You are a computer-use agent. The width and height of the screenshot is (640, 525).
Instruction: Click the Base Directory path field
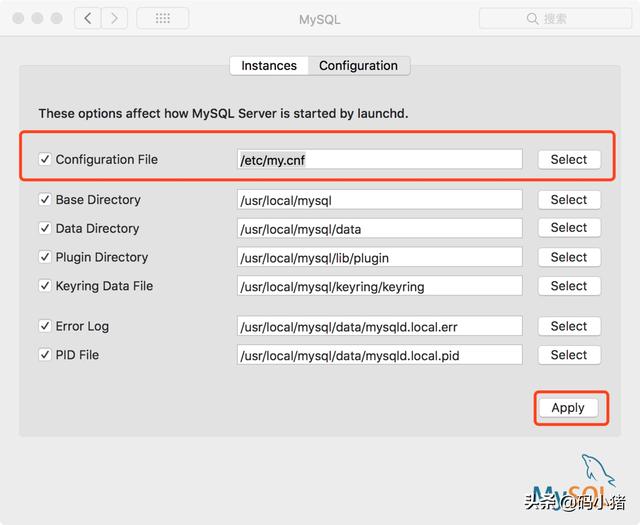pos(380,200)
